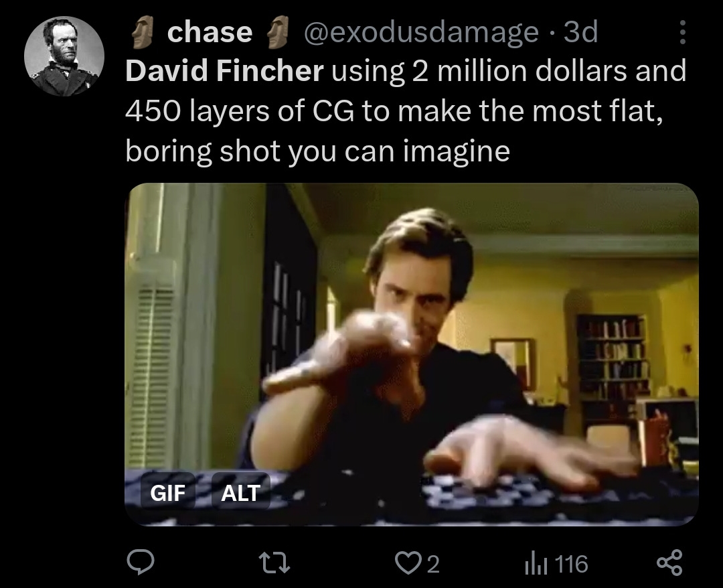Repost this tweet via retweet arrows icon
Screen dimensions: 723x588
pyautogui.click(x=274, y=564)
